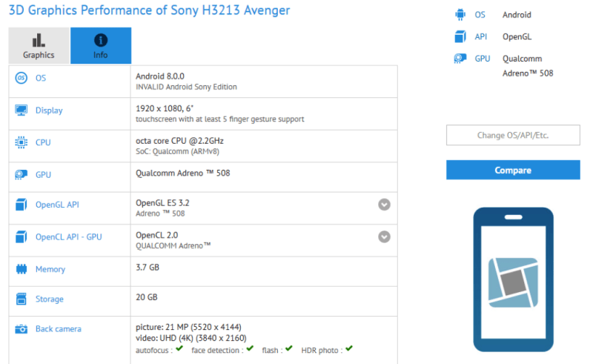Select the text 3.7 GB
593x364 pixels.
pos(148,267)
